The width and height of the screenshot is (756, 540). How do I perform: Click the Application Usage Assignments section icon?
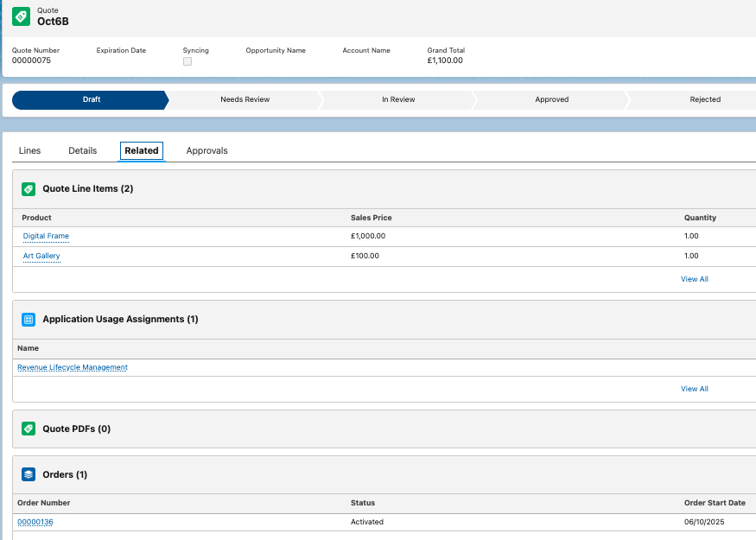[x=29, y=320]
